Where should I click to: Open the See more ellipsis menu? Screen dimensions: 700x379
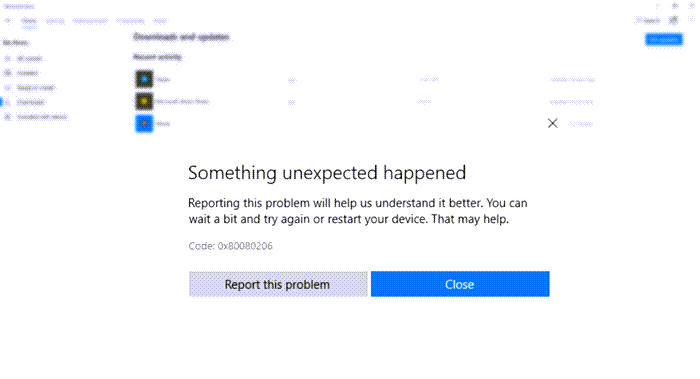(691, 20)
